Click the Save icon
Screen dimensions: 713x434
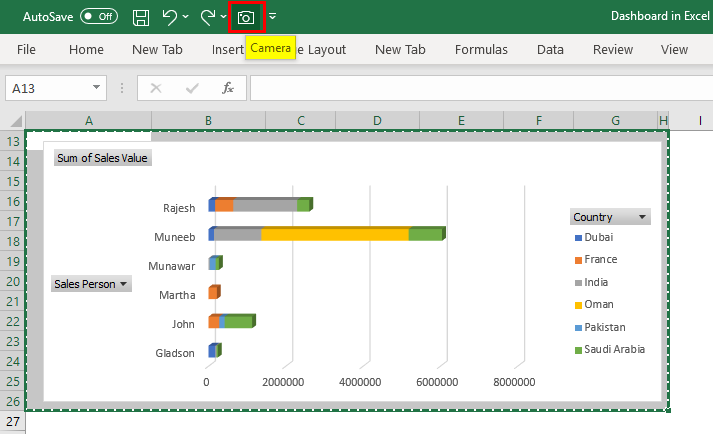[141, 18]
